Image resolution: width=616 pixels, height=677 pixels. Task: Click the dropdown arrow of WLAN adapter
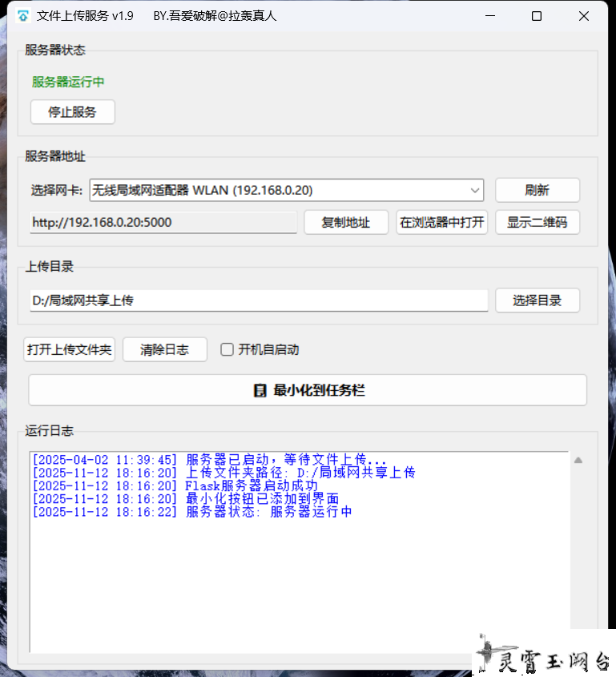point(475,191)
